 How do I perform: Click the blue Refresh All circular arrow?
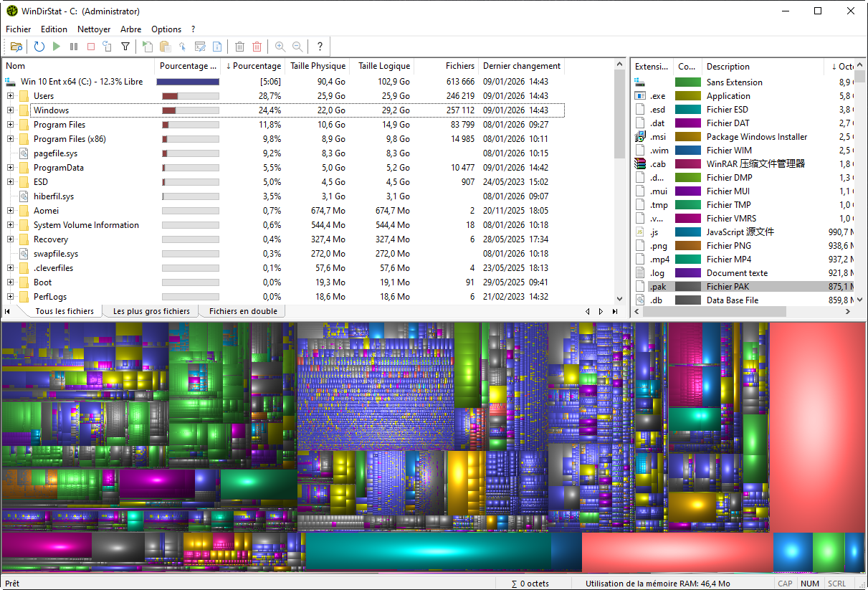pyautogui.click(x=39, y=47)
